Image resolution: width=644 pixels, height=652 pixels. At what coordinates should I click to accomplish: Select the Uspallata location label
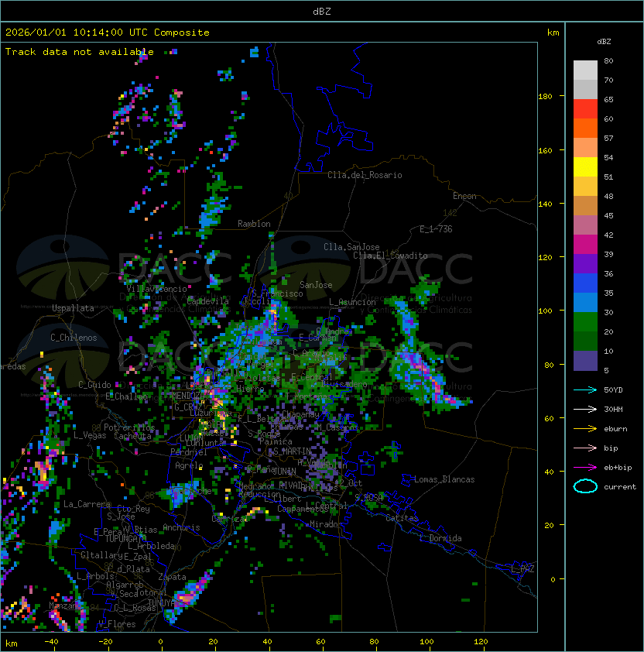point(73,308)
